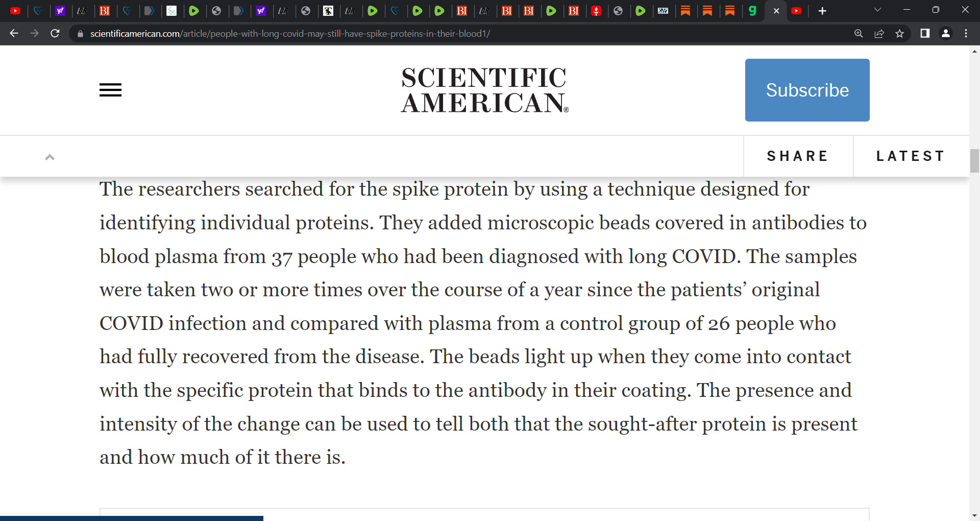Expand the tab search dropdown arrow

pyautogui.click(x=877, y=10)
